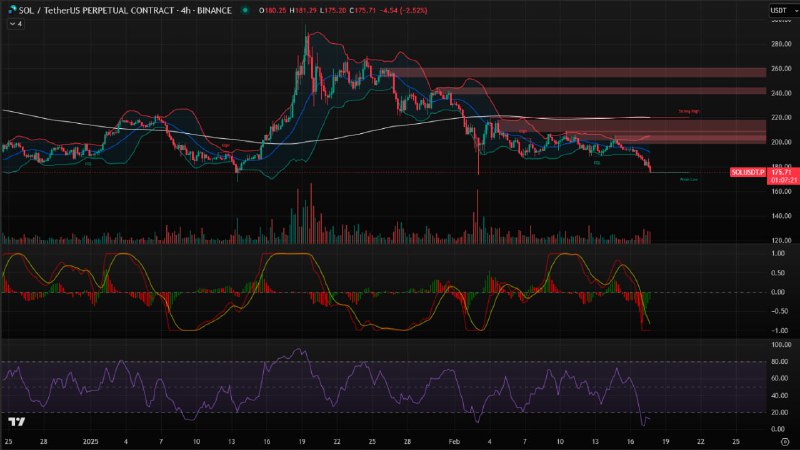Click the 20.00 RSI scale label

(x=781, y=412)
